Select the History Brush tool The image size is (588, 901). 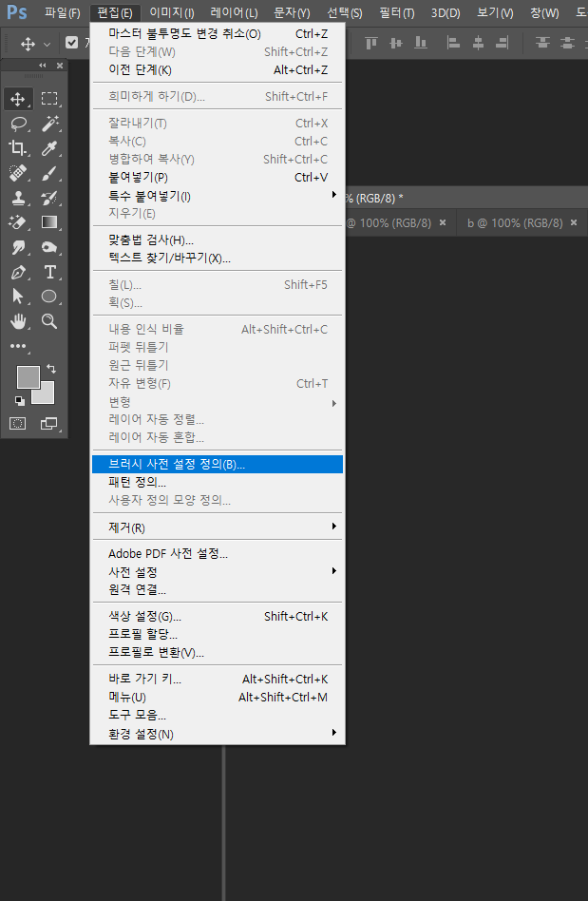[49, 198]
